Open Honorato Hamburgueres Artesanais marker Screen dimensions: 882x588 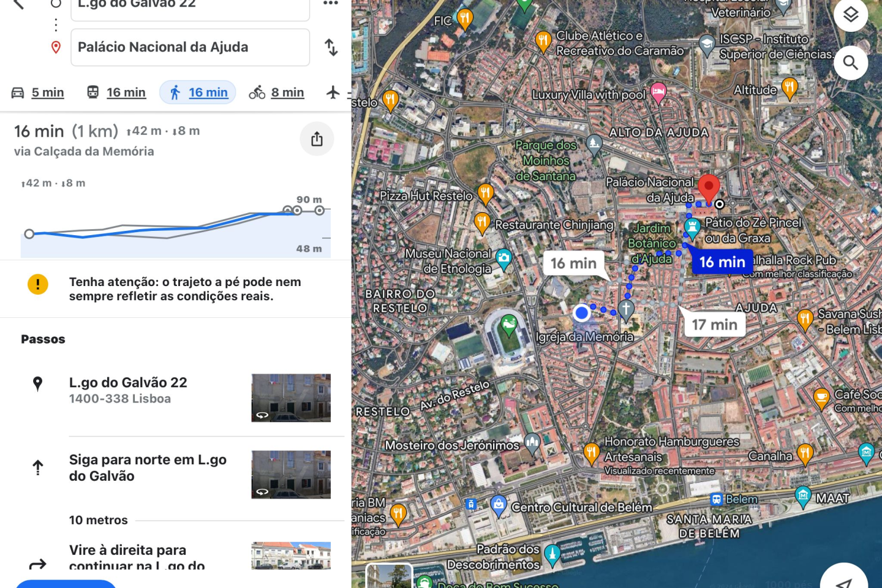(x=591, y=454)
